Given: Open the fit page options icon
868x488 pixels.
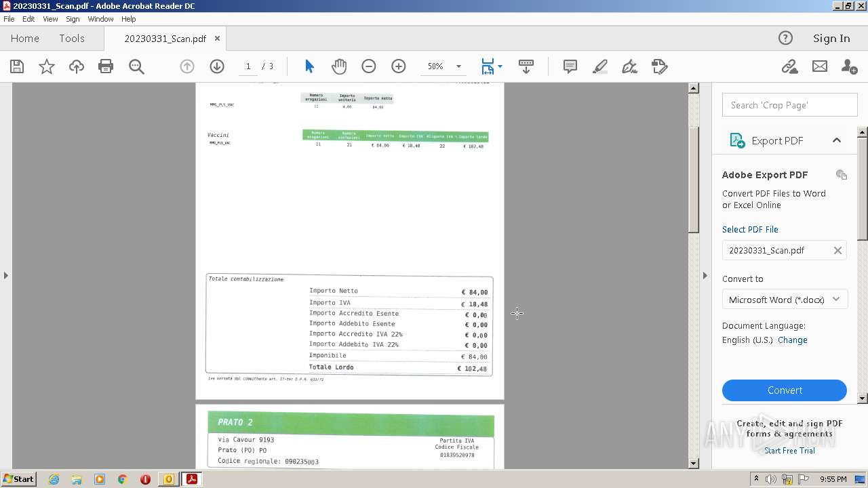Looking at the screenshot, I should [x=488, y=66].
